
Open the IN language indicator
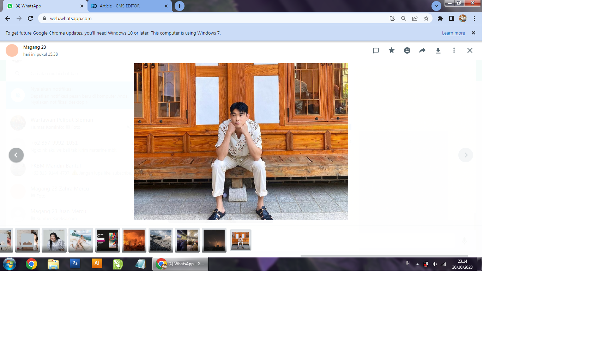tap(407, 263)
